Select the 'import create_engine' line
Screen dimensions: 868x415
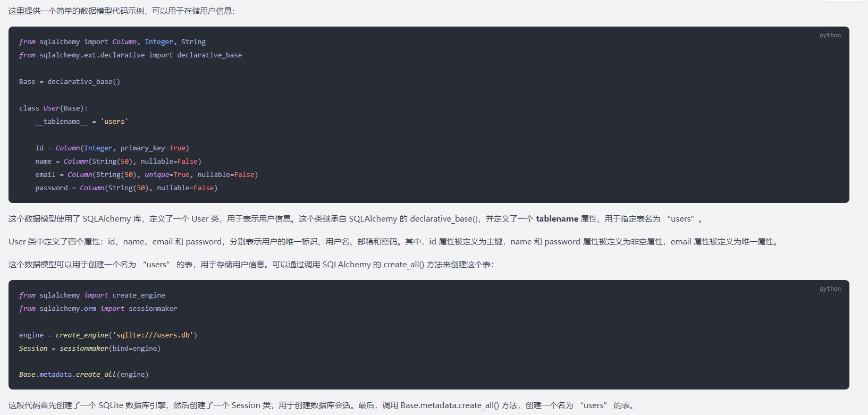tap(92, 295)
